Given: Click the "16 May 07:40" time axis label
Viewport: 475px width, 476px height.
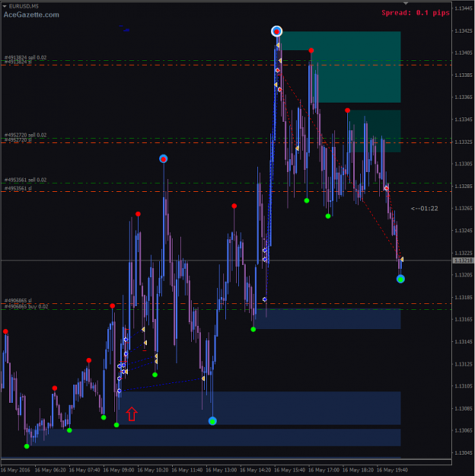Looking at the screenshot, I should click(x=84, y=470).
